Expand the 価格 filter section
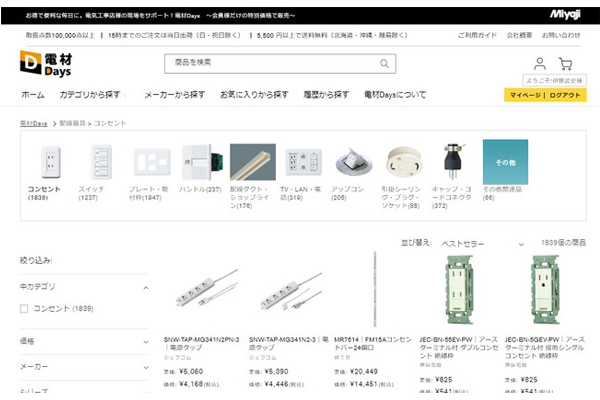The height and width of the screenshot is (400, 600). pyautogui.click(x=145, y=341)
